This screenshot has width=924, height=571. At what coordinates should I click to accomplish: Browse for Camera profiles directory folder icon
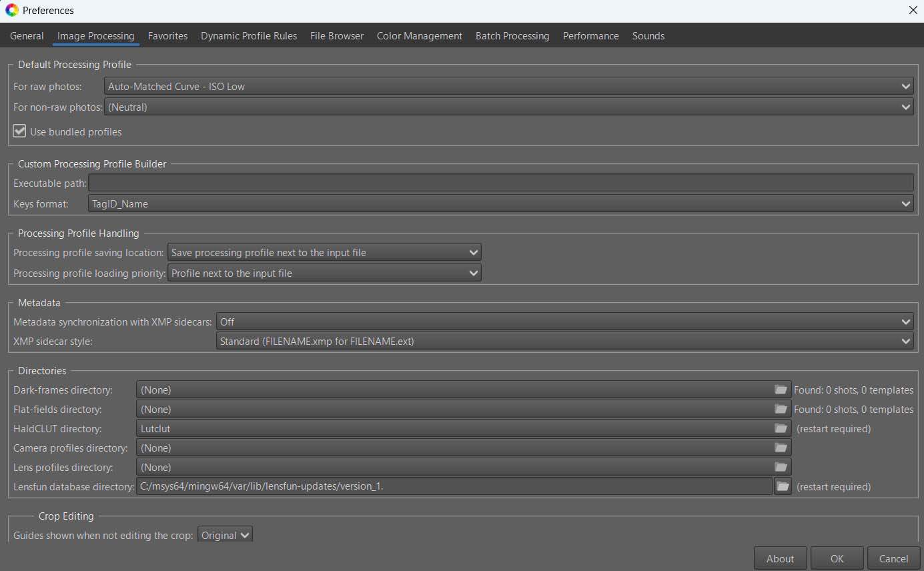(x=781, y=448)
